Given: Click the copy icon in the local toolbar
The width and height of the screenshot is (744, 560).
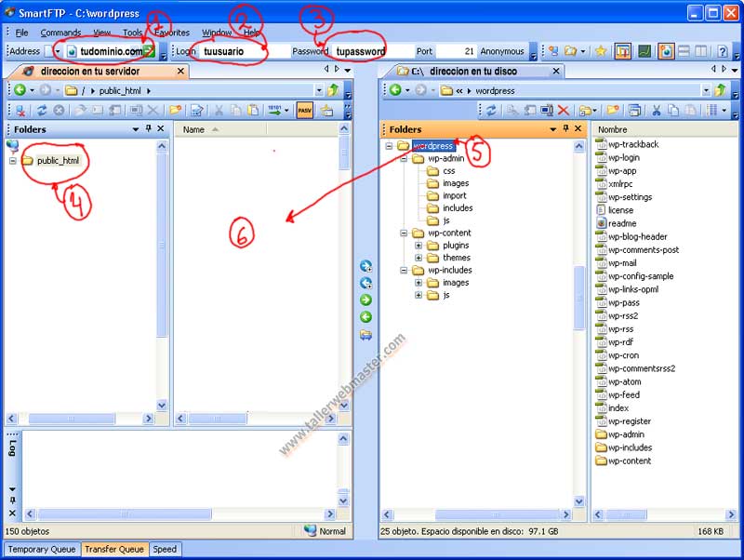Looking at the screenshot, I should (673, 111).
